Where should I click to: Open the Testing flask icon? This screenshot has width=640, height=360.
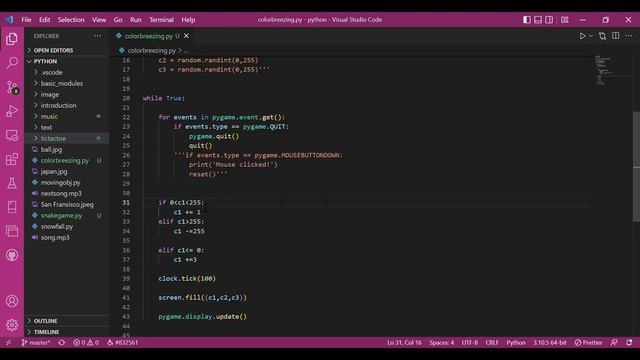tap(12, 183)
